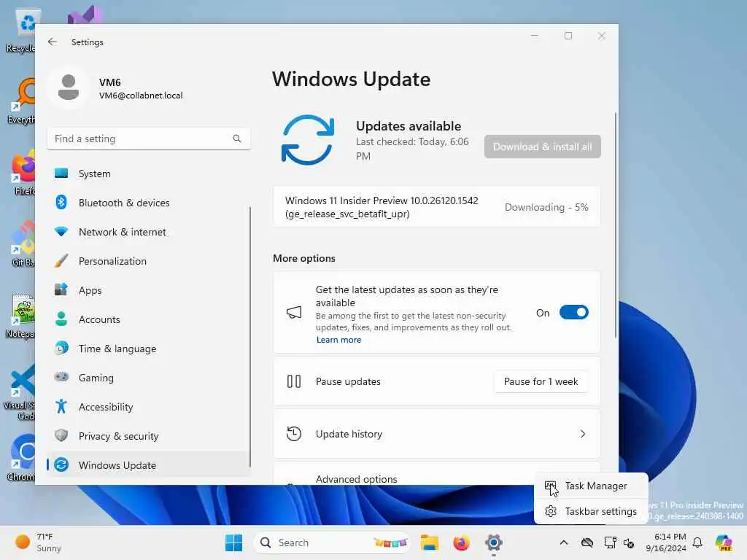Click the pause icon beside Pause updates
Viewport: 747px width, 560px height.
point(294,381)
